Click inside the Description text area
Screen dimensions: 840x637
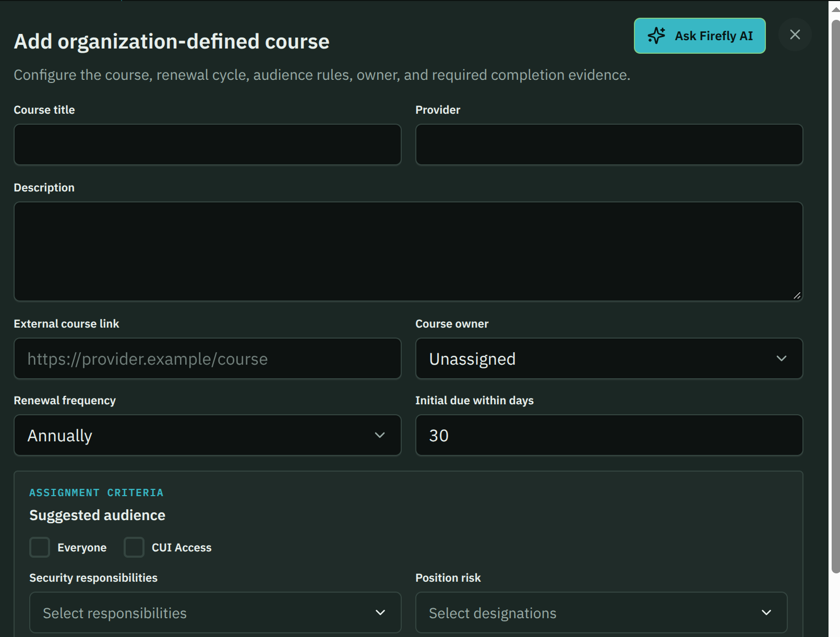click(408, 251)
